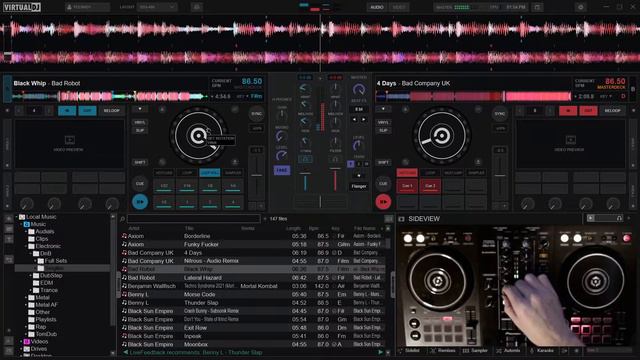Select SAMPLER pad tab on left deck

233,173
